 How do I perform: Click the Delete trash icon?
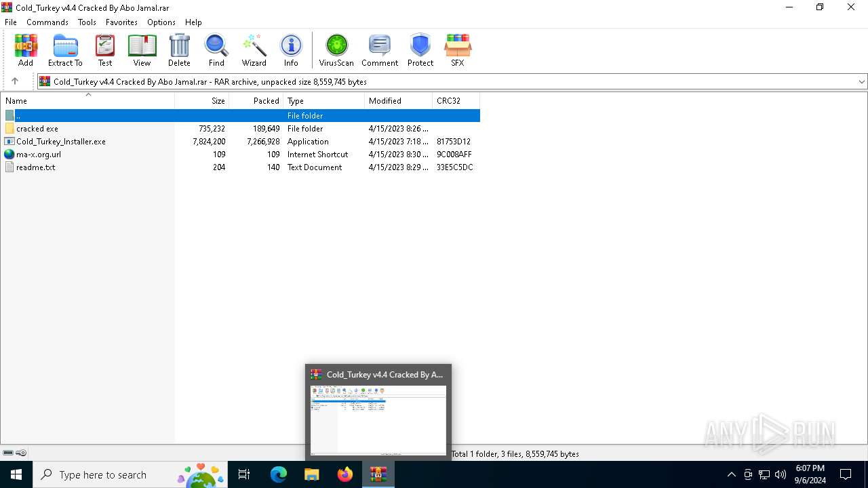coord(179,50)
